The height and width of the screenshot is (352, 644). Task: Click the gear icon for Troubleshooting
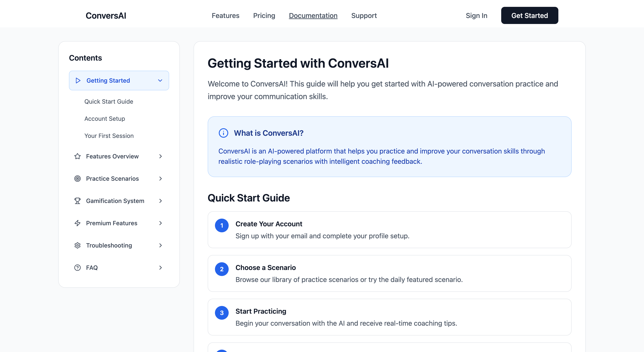pos(78,245)
